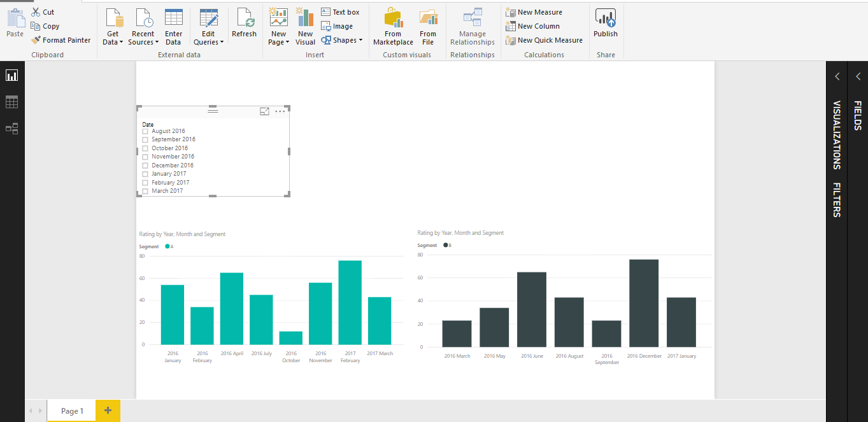Open the FIELDS pane label
This screenshot has width=868, height=422.
(x=858, y=115)
